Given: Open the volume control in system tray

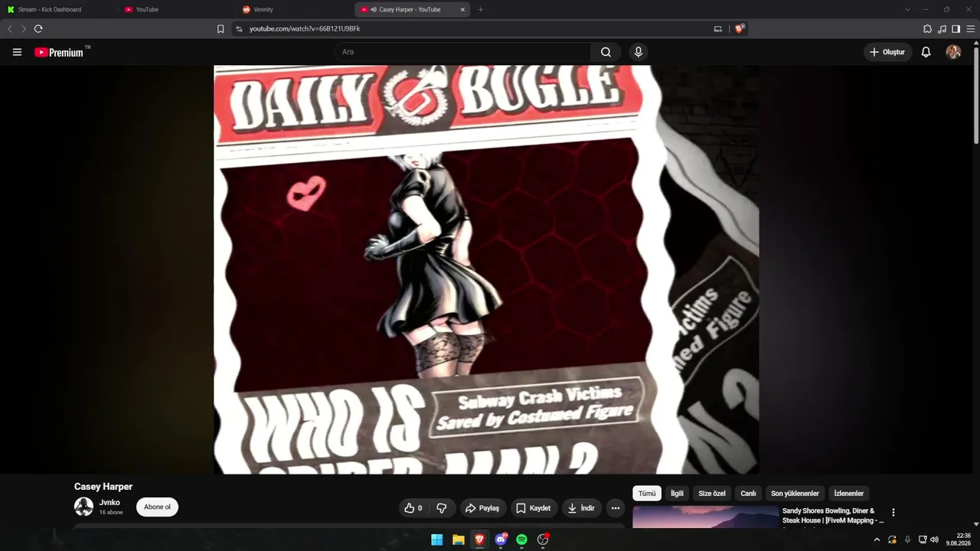Looking at the screenshot, I should point(934,540).
